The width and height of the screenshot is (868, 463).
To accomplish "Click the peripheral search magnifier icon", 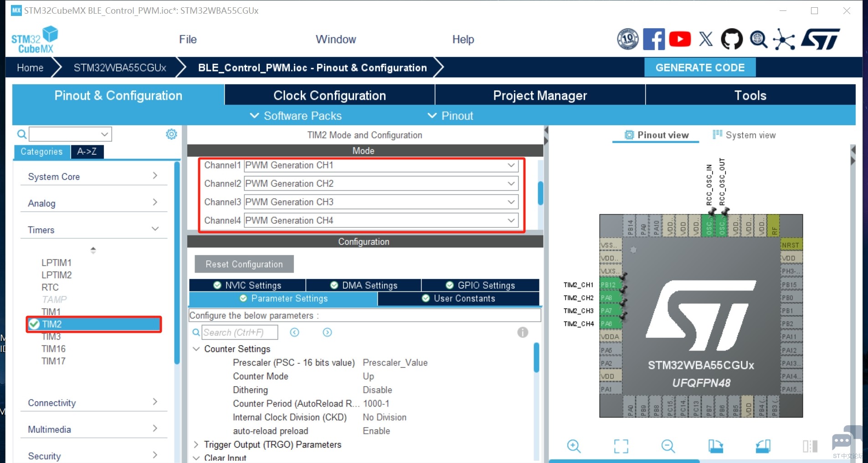I will click(x=21, y=134).
